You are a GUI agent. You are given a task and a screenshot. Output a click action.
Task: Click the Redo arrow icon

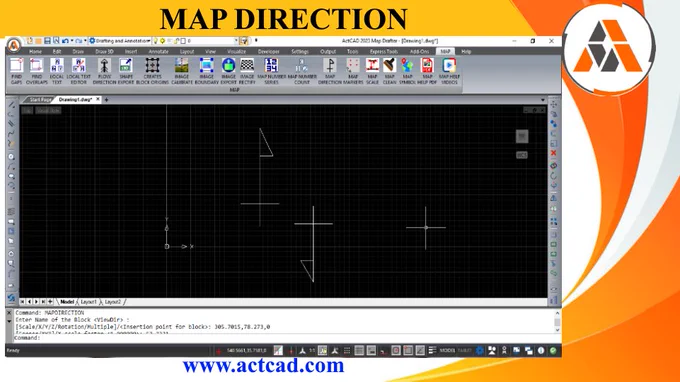click(x=78, y=41)
